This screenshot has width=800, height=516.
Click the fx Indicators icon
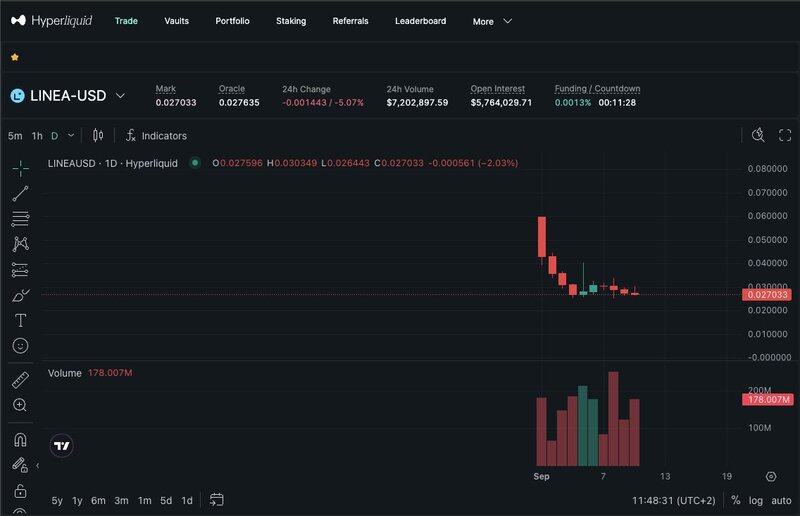coord(131,135)
